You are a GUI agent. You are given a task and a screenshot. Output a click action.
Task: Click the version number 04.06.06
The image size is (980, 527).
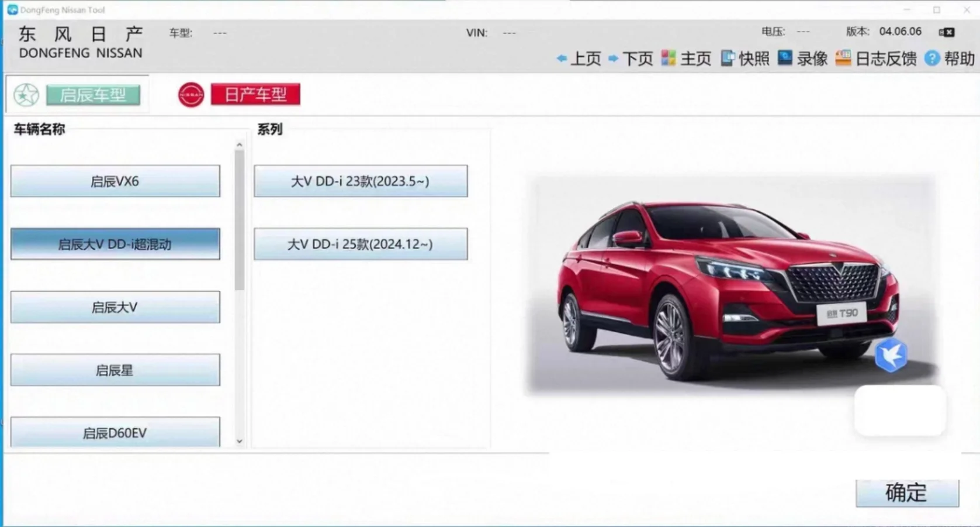(x=900, y=32)
